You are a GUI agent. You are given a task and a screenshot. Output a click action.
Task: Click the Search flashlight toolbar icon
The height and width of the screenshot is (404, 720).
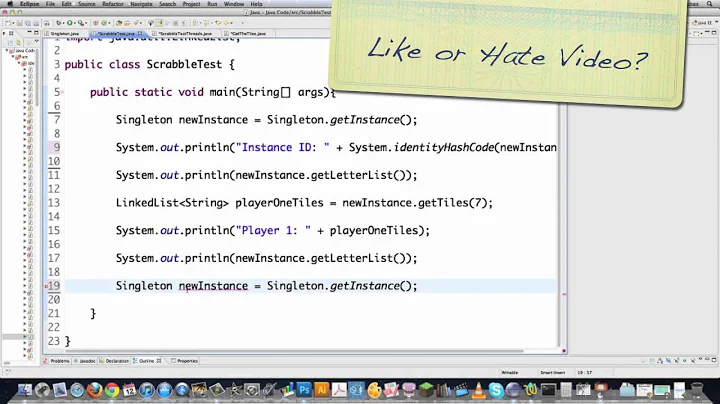coord(136,23)
